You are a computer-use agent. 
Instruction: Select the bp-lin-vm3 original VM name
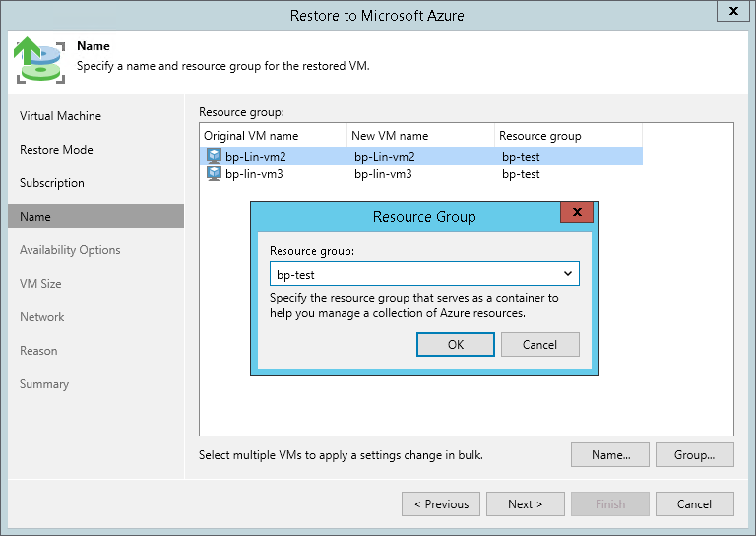click(254, 174)
